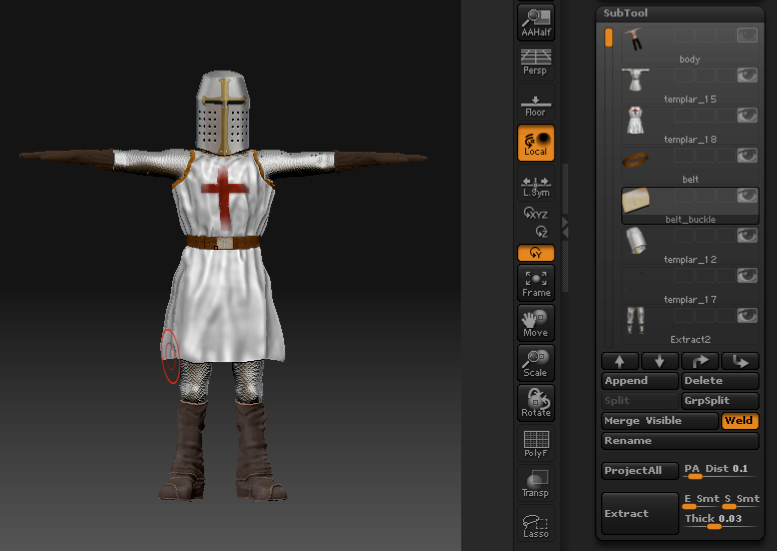Viewport: 777px width, 551px height.
Task: Hide the templar_15 subtool
Action: pos(747,75)
